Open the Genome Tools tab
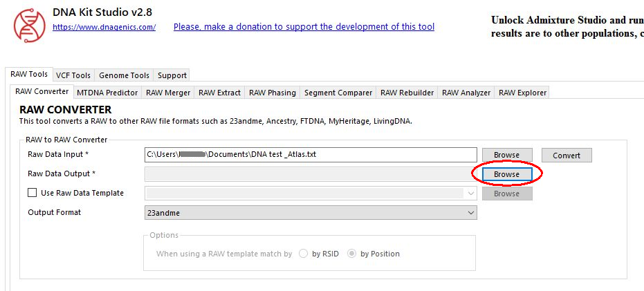 124,75
